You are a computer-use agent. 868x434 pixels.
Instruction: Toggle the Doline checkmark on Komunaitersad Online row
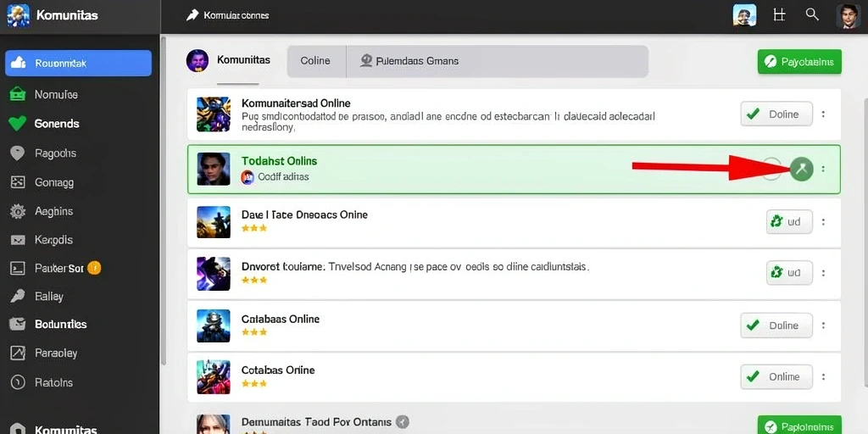pyautogui.click(x=776, y=114)
